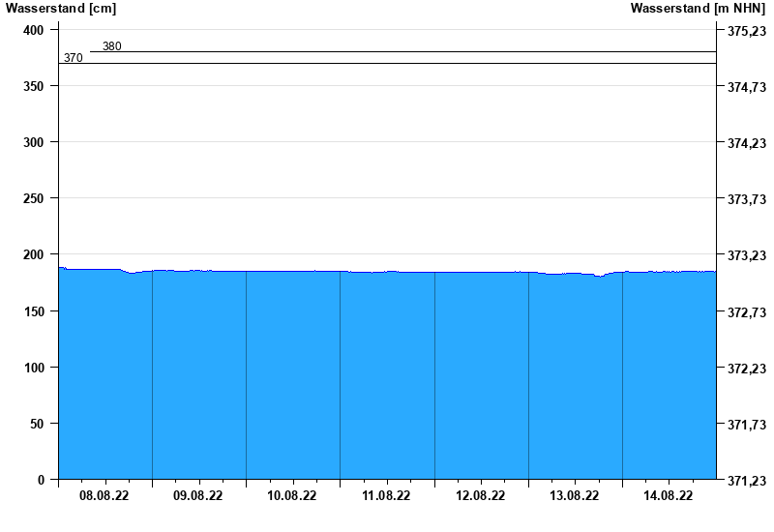Image resolution: width=774 pixels, height=532 pixels.
Task: Select the 09.08.22 date label
Action: (x=198, y=496)
